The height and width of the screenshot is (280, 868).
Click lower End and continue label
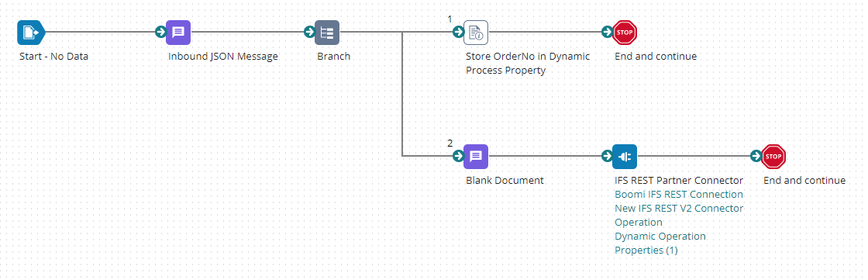804,181
